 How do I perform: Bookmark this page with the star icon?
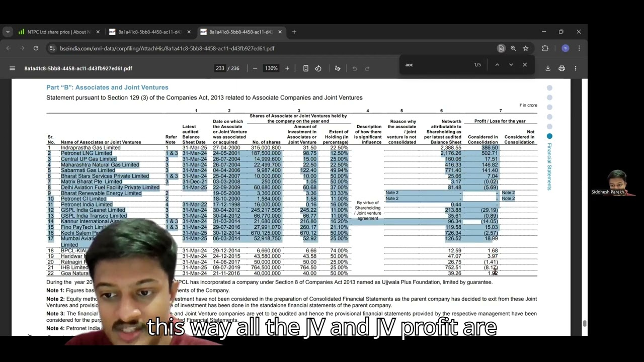(x=526, y=48)
